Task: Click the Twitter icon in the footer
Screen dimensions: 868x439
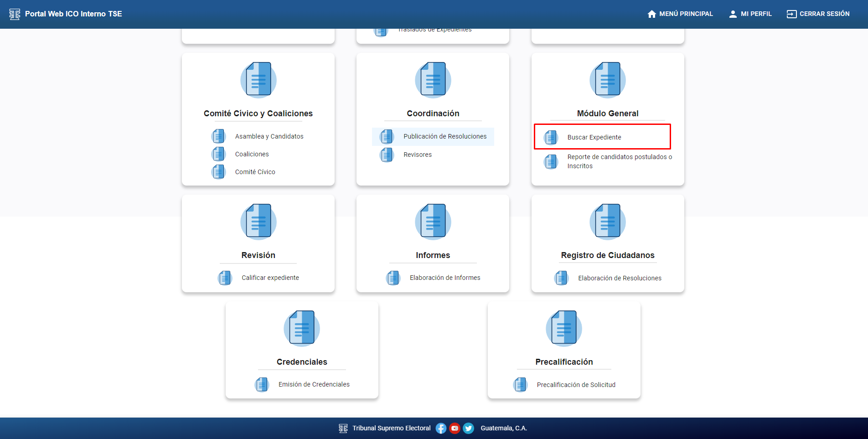Action: coord(468,428)
